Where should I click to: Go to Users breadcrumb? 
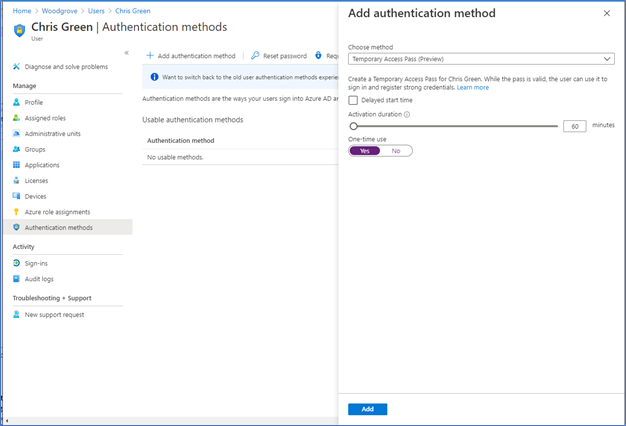pyautogui.click(x=96, y=11)
